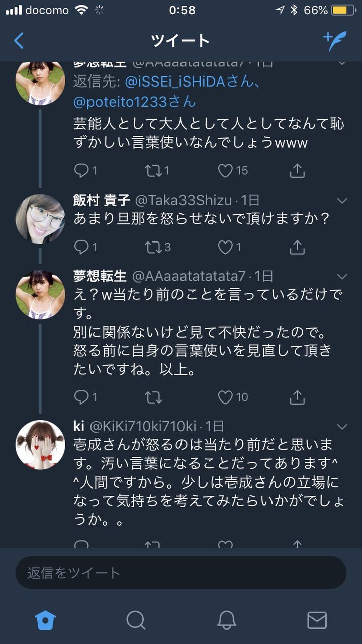Tap the 返信をツイート reply field

181,573
